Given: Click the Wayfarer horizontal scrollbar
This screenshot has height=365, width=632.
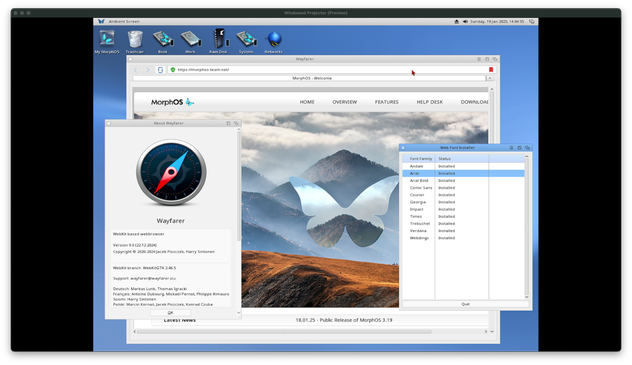Looking at the screenshot, I should 284,332.
